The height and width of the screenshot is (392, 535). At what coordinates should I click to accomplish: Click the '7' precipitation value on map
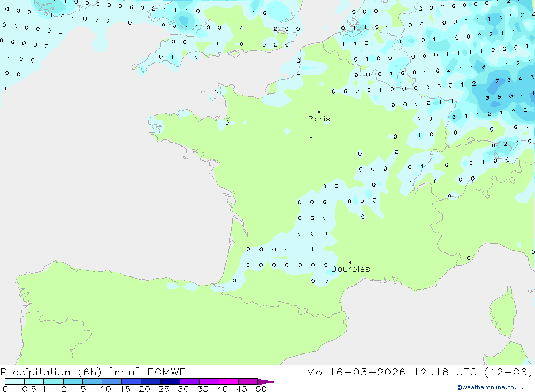pos(497,81)
